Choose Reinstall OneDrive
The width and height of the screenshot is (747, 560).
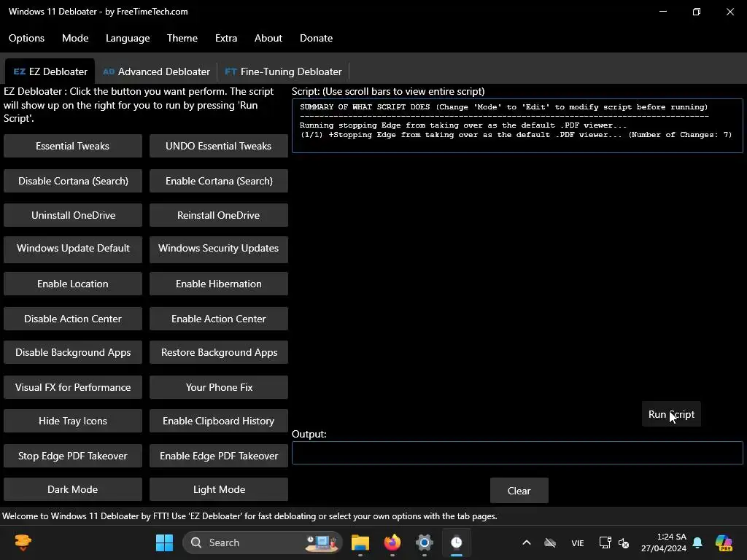point(218,215)
